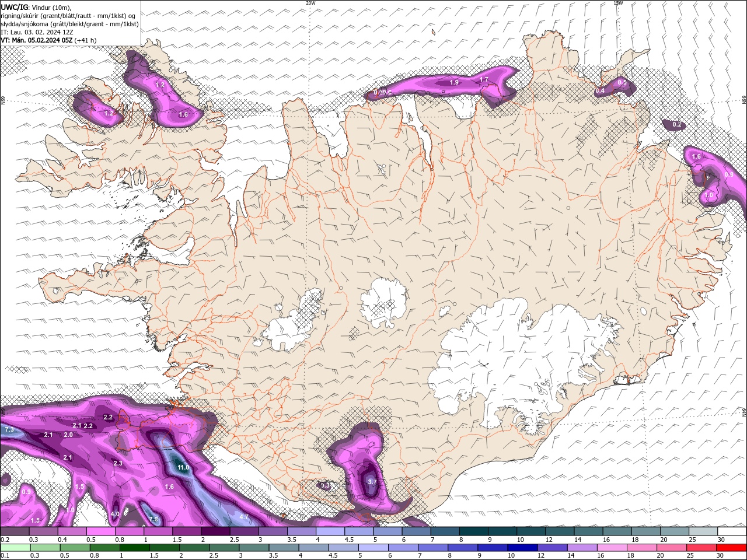
Task: Click the 7.3 value on the map
Action: 9,429
